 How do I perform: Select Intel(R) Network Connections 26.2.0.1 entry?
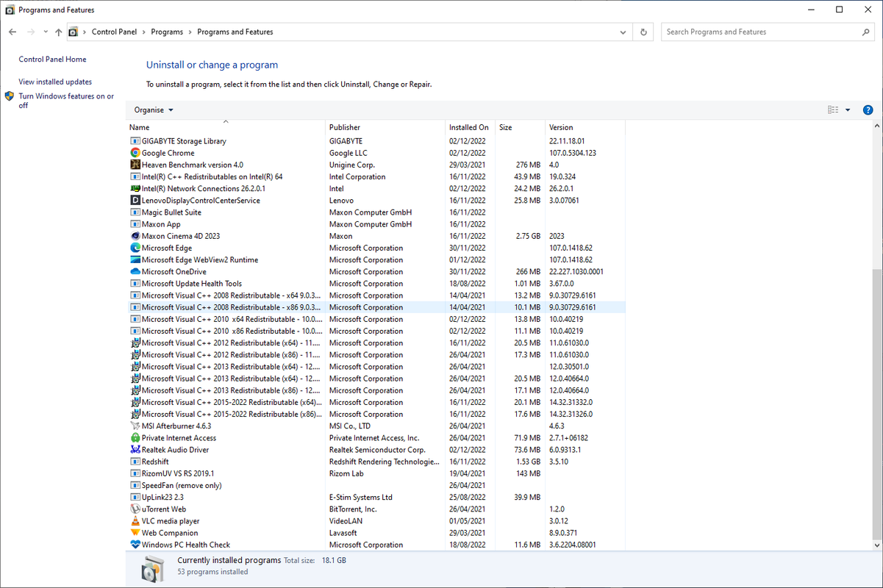376,189
